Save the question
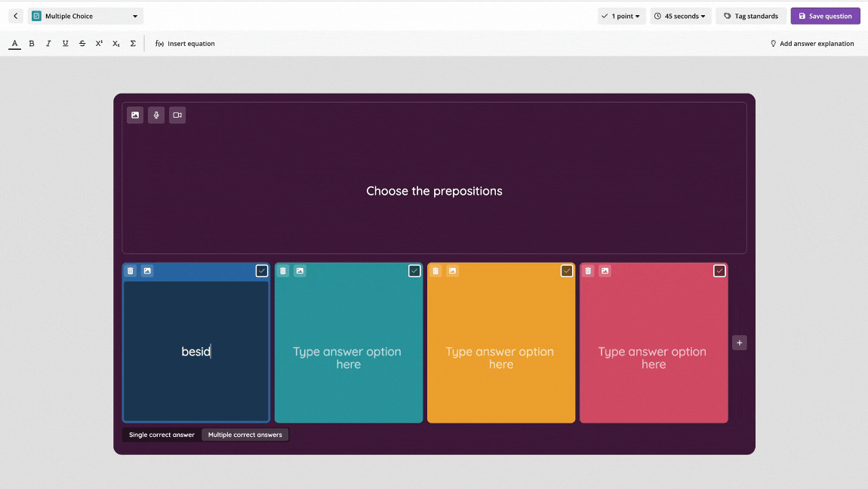The width and height of the screenshot is (868, 489). click(825, 16)
